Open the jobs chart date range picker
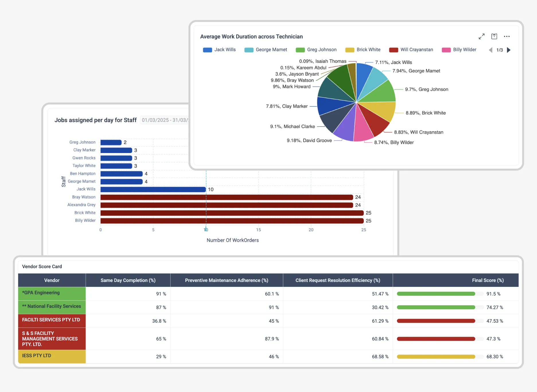This screenshot has height=392, width=537. (165, 120)
